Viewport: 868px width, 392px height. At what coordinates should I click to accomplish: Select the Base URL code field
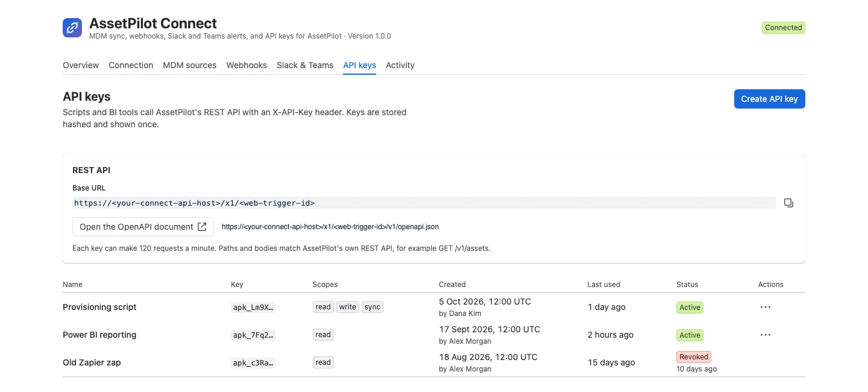(x=424, y=203)
